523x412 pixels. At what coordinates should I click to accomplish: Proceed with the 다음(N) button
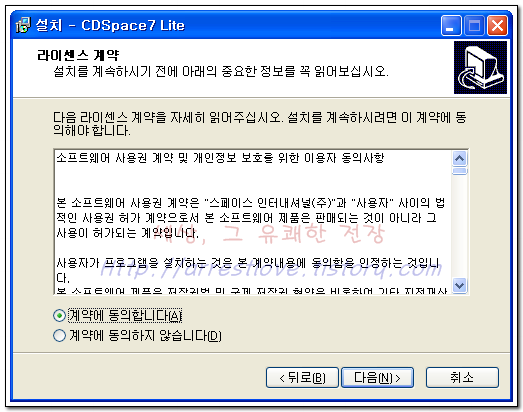point(377,378)
